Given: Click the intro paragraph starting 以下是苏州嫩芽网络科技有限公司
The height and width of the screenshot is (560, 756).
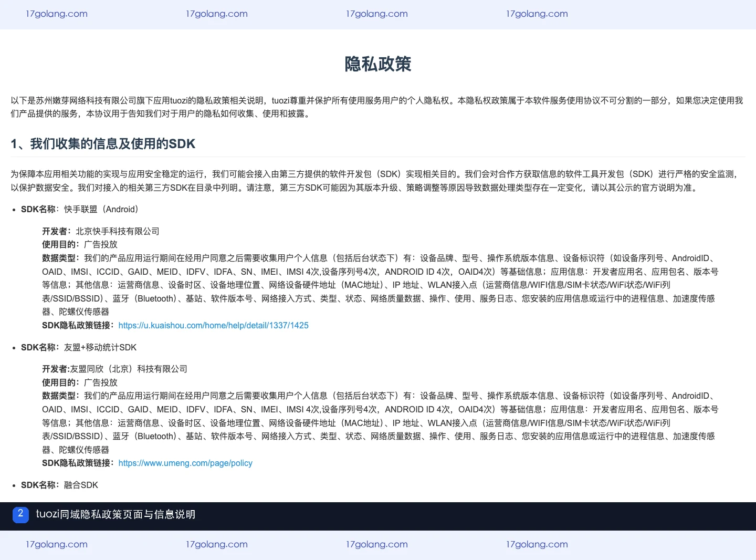Looking at the screenshot, I should 377,107.
